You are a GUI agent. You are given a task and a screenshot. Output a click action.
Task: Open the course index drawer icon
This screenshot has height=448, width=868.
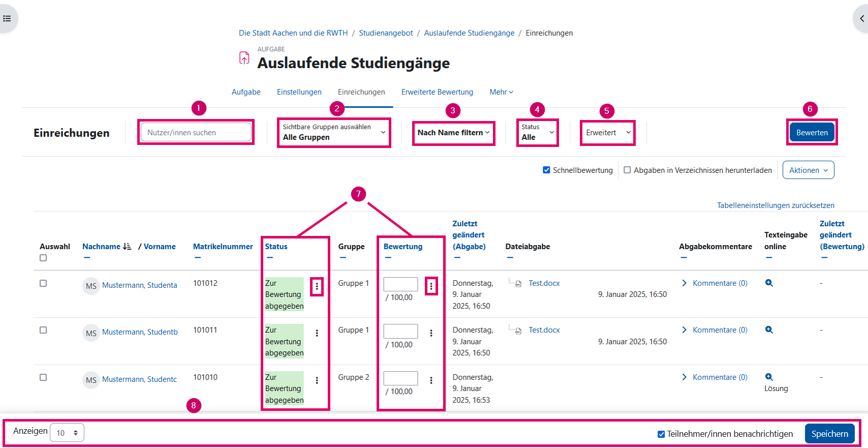7,18
